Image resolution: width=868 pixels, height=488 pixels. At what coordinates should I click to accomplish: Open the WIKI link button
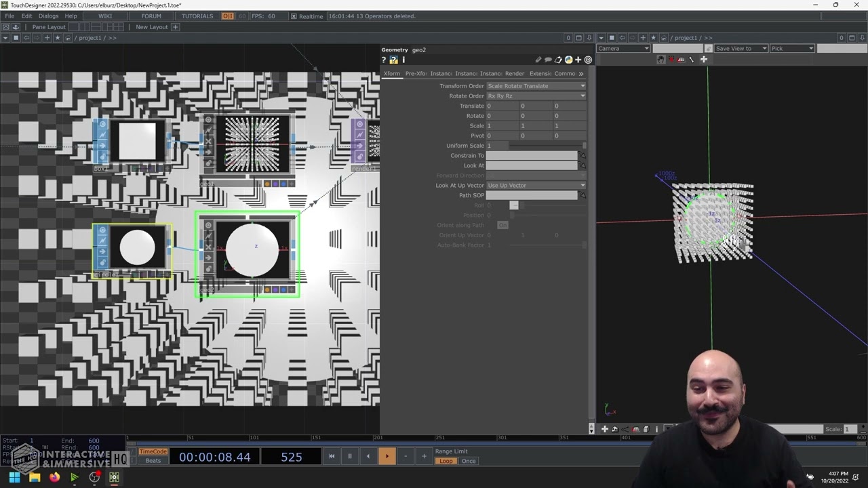pyautogui.click(x=105, y=16)
